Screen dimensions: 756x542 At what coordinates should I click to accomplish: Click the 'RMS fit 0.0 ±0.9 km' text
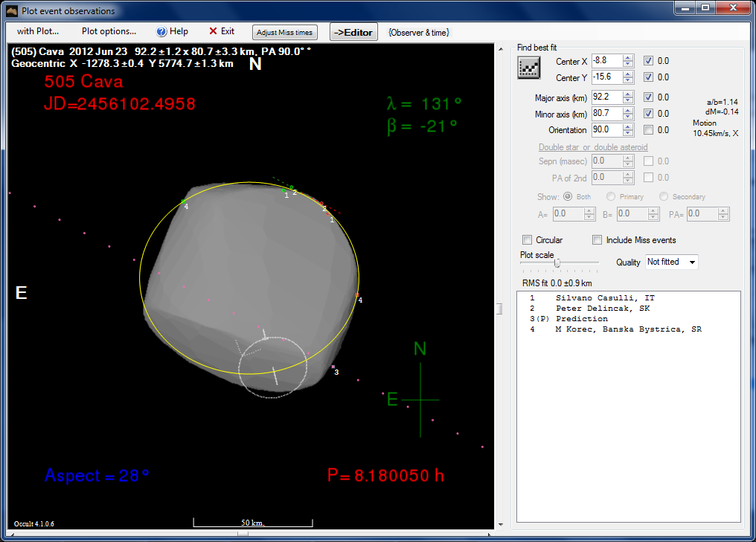(557, 283)
